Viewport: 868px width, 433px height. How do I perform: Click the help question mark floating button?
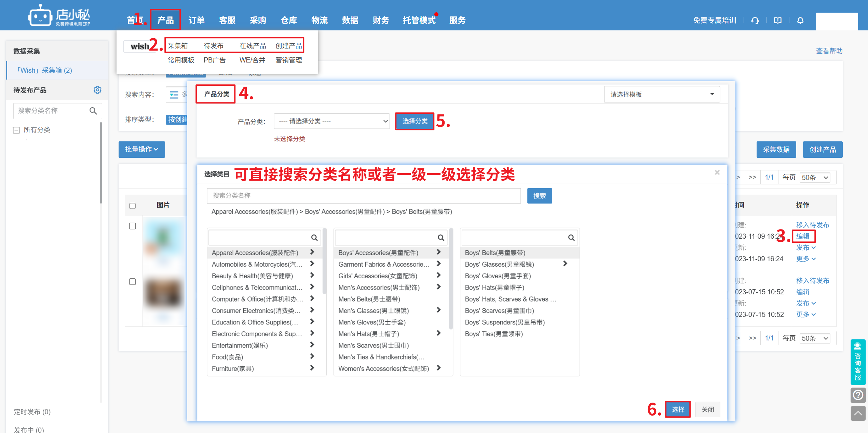point(858,395)
